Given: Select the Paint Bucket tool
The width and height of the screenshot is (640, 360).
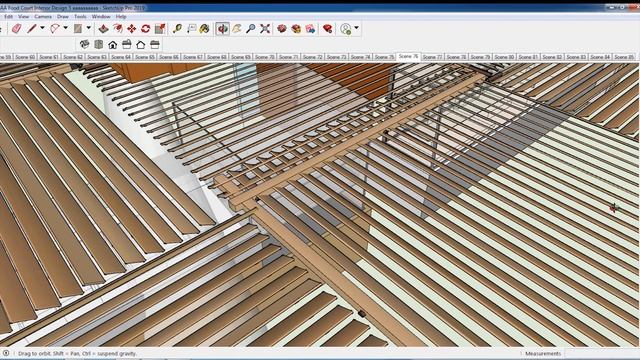Looking at the screenshot, I should (205, 29).
